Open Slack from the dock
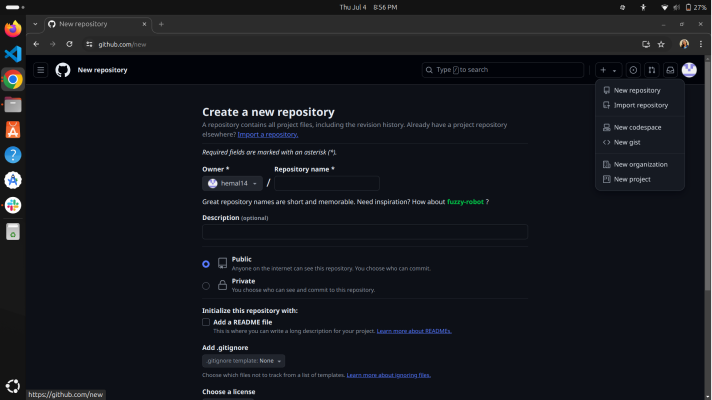 (x=13, y=205)
